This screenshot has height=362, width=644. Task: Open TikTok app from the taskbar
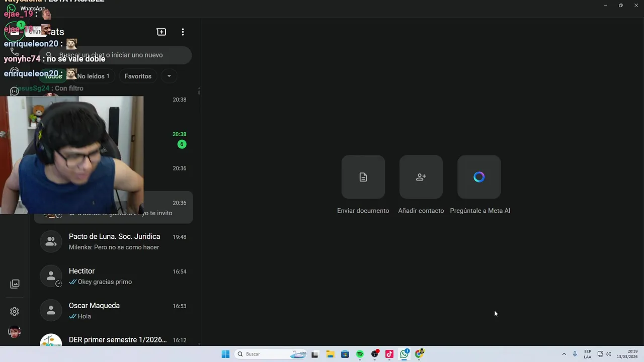pos(389,354)
